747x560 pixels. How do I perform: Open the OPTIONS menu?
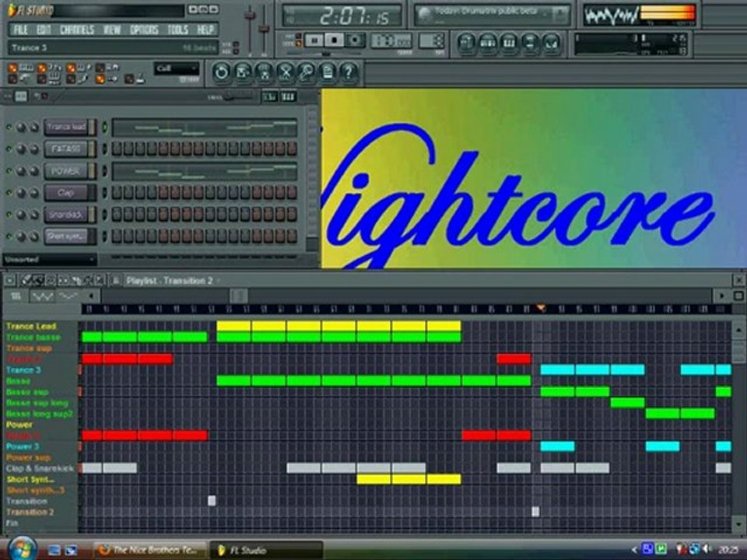[144, 30]
